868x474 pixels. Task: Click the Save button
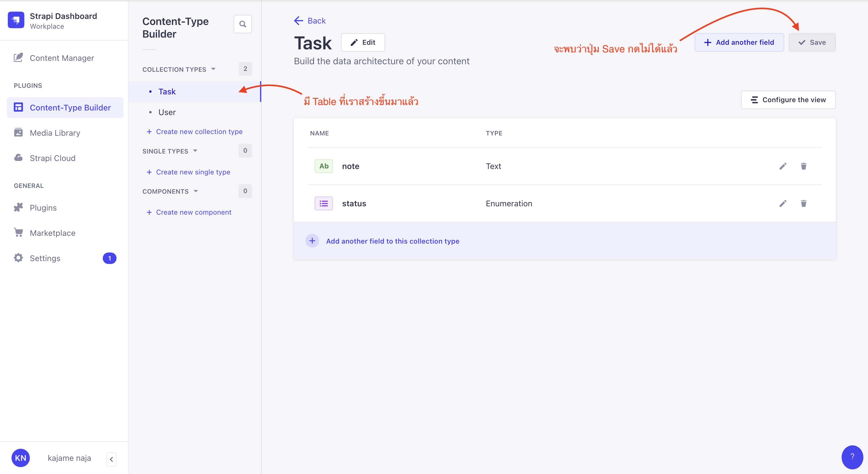[x=812, y=42]
